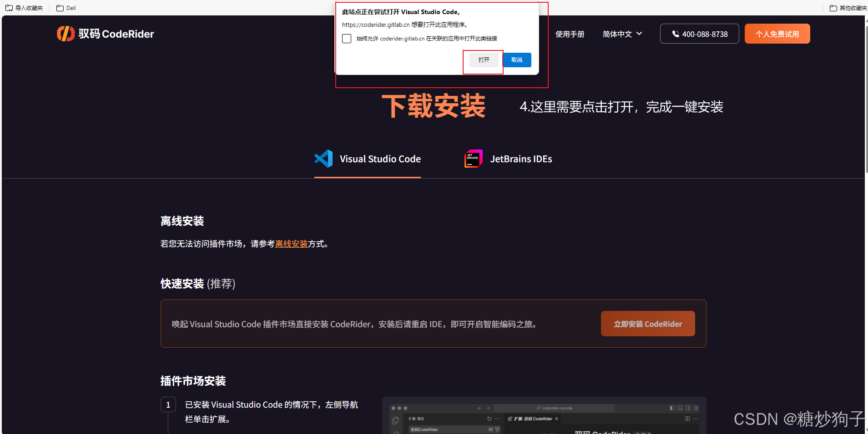
Task: Click the 个人免费试用 button
Action: coord(777,34)
